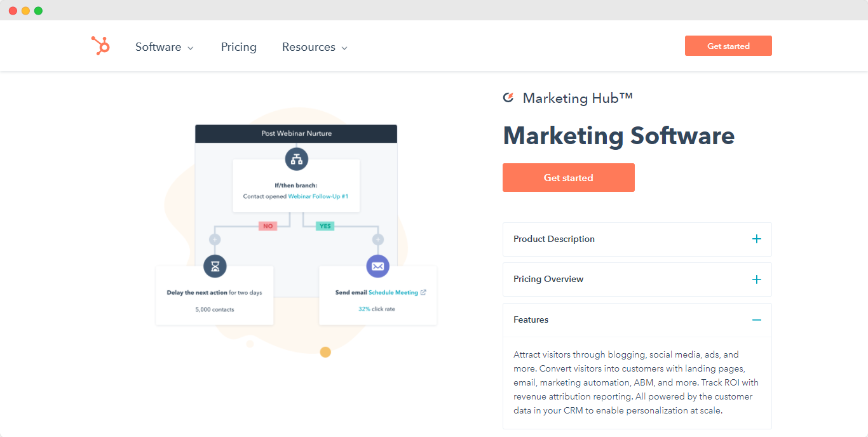Expand the Pricing Overview accordion
Screen dimensions: 868x437
[x=756, y=279]
